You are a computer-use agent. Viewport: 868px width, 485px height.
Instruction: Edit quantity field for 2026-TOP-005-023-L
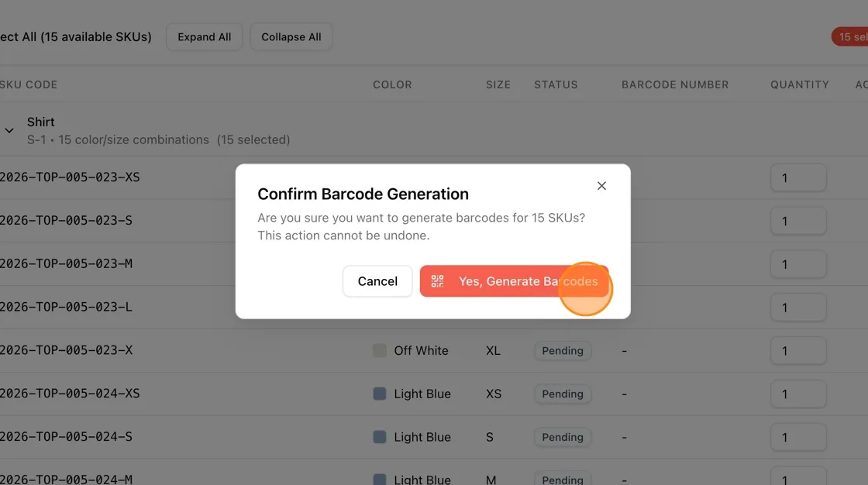coord(798,308)
